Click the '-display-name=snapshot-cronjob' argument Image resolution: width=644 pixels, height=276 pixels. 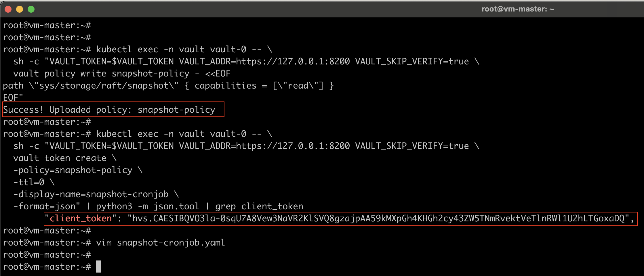click(x=91, y=194)
